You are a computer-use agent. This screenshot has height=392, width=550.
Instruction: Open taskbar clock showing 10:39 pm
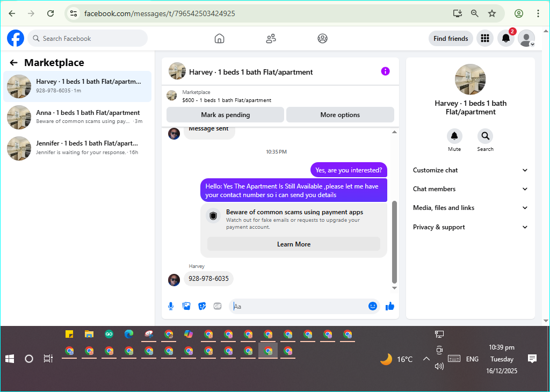pyautogui.click(x=502, y=359)
